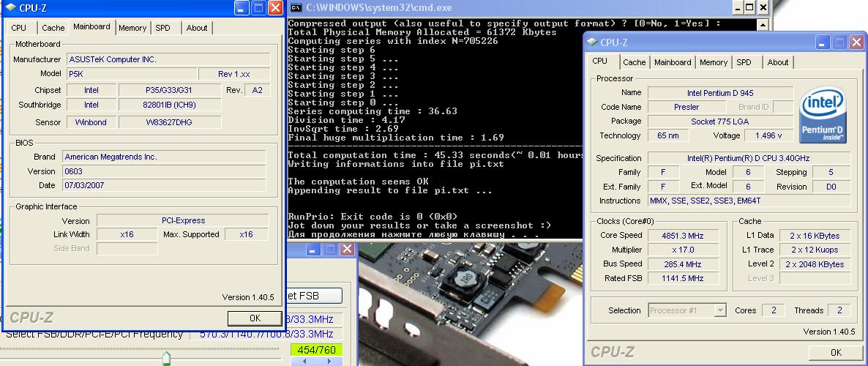Click the Intel Pentium D inside logo

click(822, 115)
